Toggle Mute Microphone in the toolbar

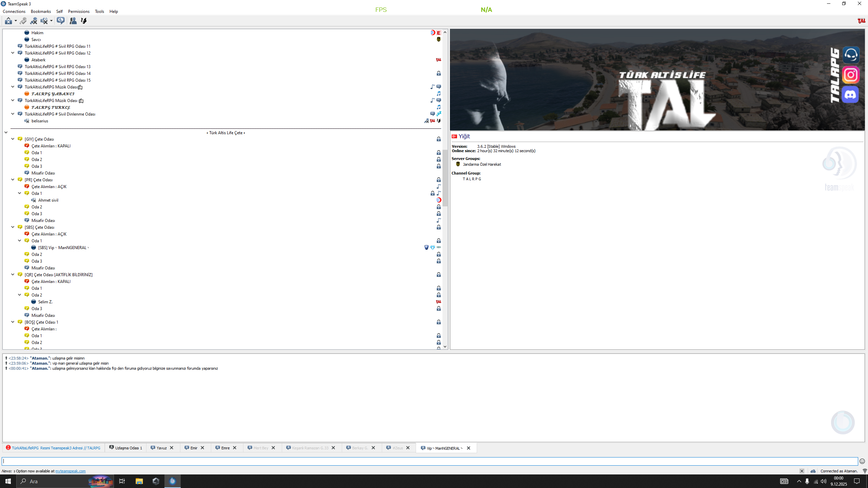coord(34,21)
